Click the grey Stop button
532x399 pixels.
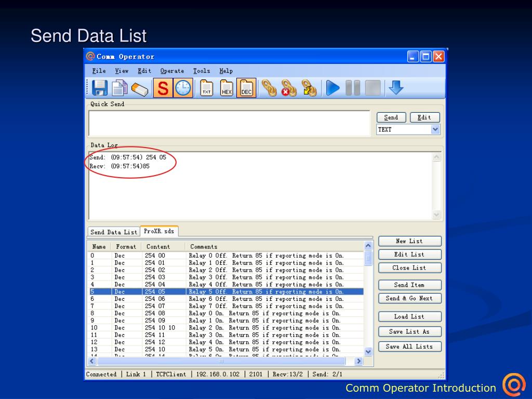pos(373,88)
